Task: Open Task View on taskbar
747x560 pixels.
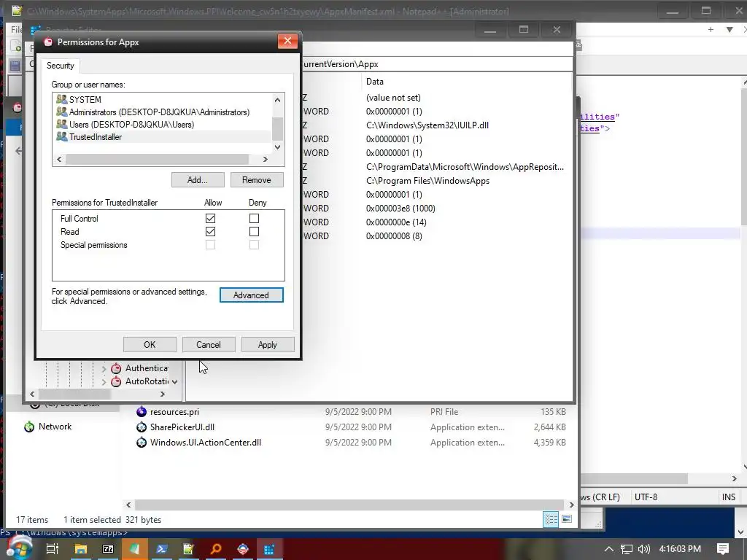Action: click(52, 549)
